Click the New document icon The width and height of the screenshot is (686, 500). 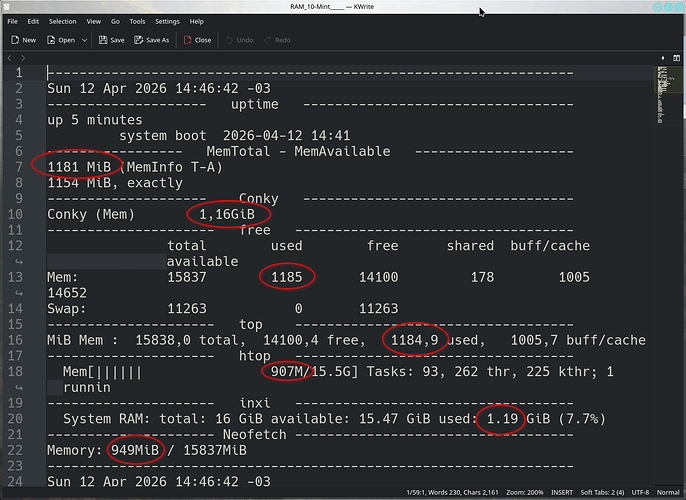(x=15, y=40)
